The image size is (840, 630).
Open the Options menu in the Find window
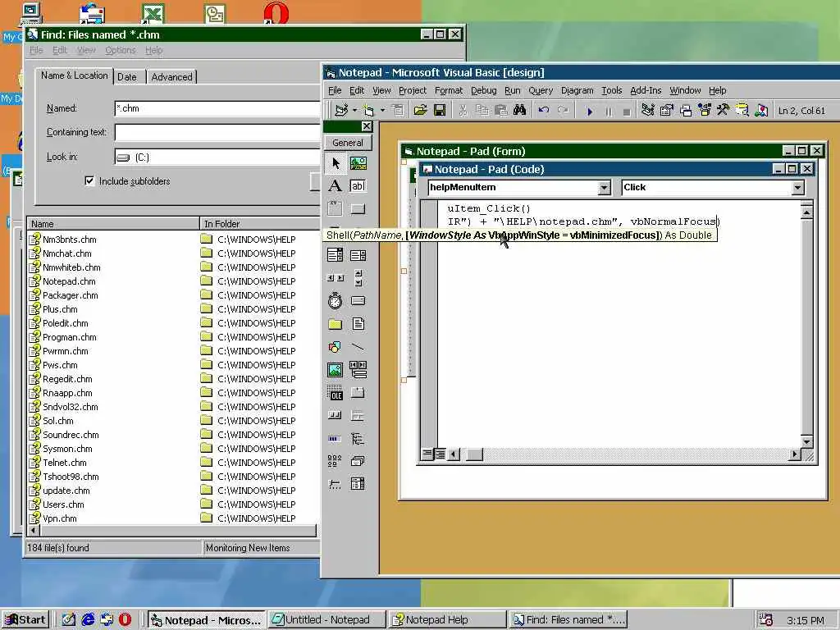(120, 50)
